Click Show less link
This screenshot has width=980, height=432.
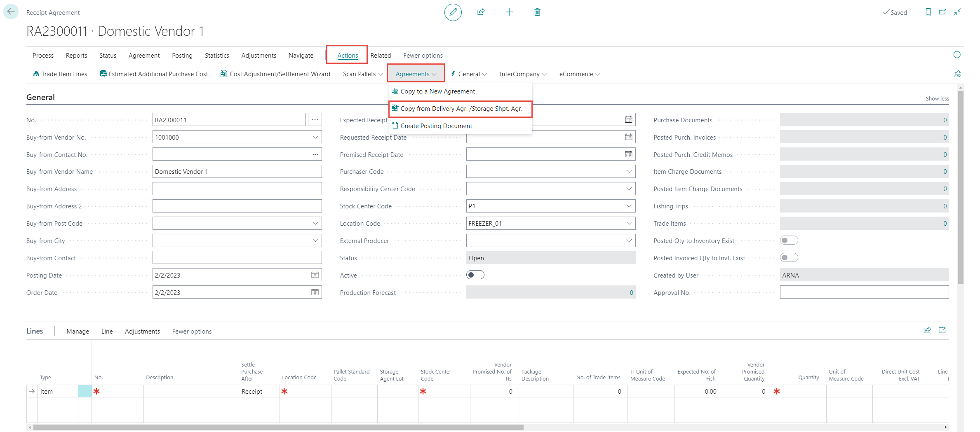pos(937,99)
